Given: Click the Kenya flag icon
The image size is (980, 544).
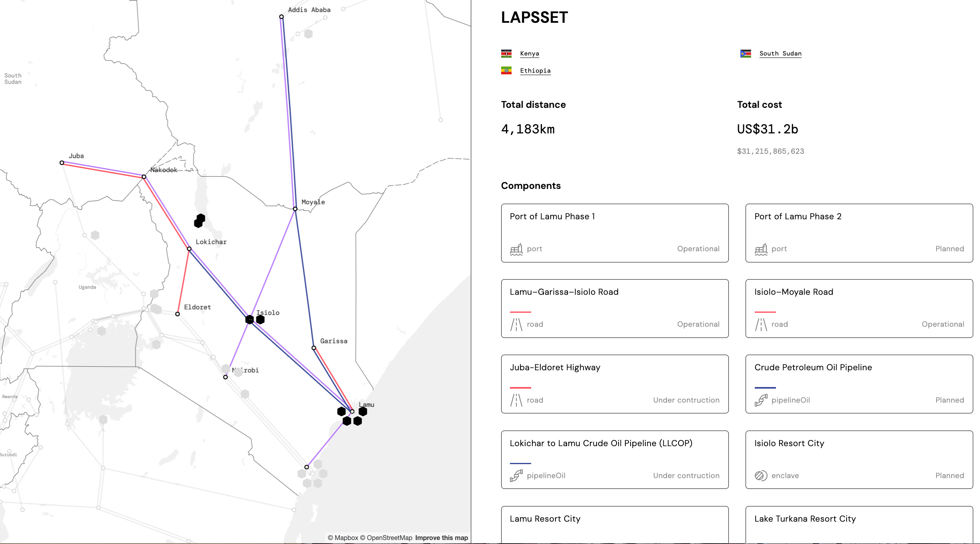Looking at the screenshot, I should click(x=506, y=54).
